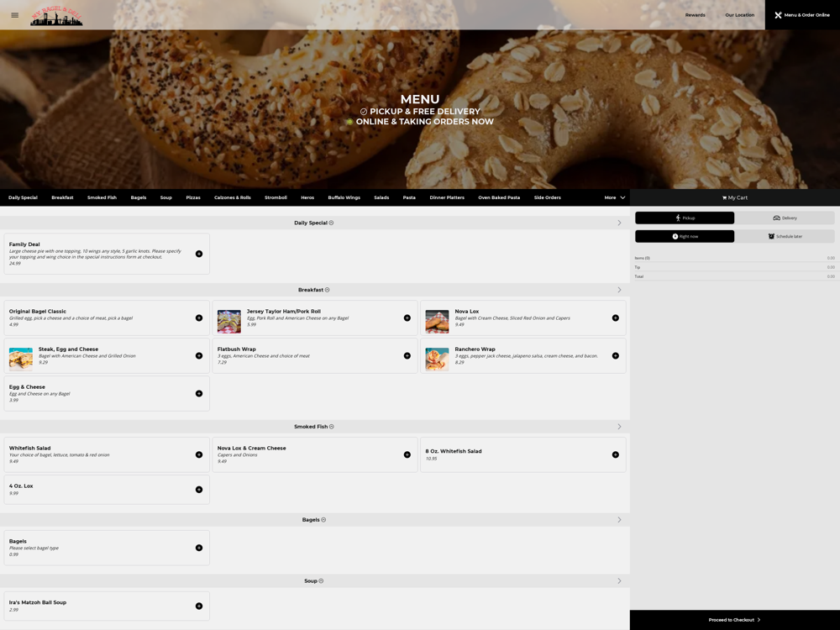The width and height of the screenshot is (840, 630).
Task: View Nova Lox item photo
Action: tap(437, 322)
